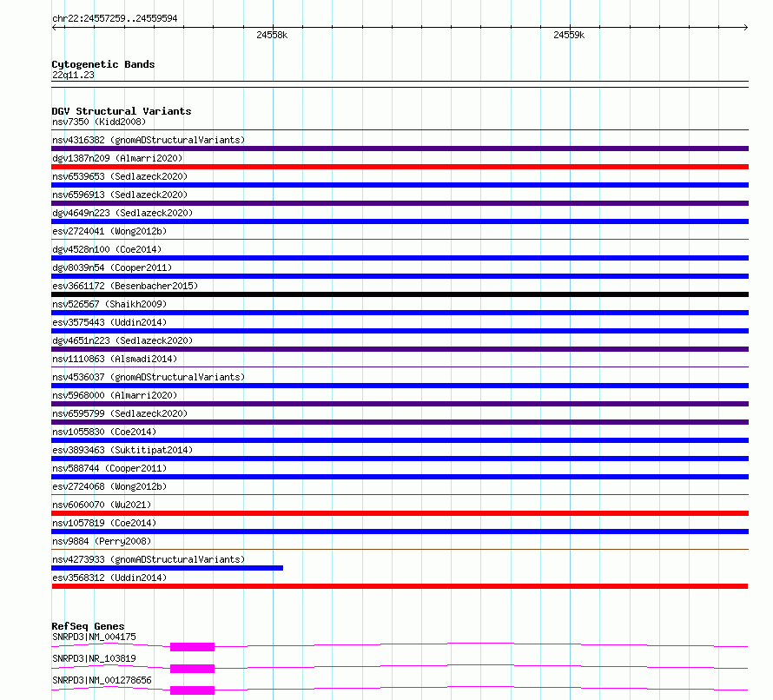
Task: Open variant dgv1387n209 (Almarri2020)
Action: tap(117, 158)
